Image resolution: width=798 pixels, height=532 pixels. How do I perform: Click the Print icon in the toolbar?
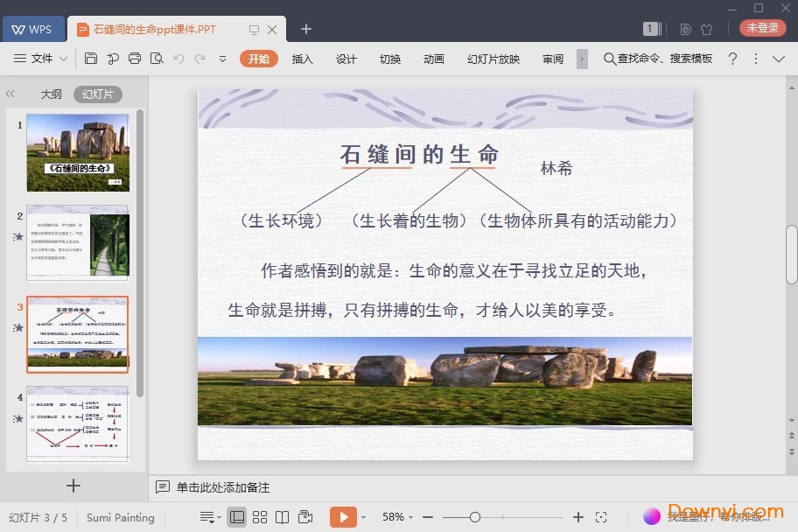(x=134, y=59)
